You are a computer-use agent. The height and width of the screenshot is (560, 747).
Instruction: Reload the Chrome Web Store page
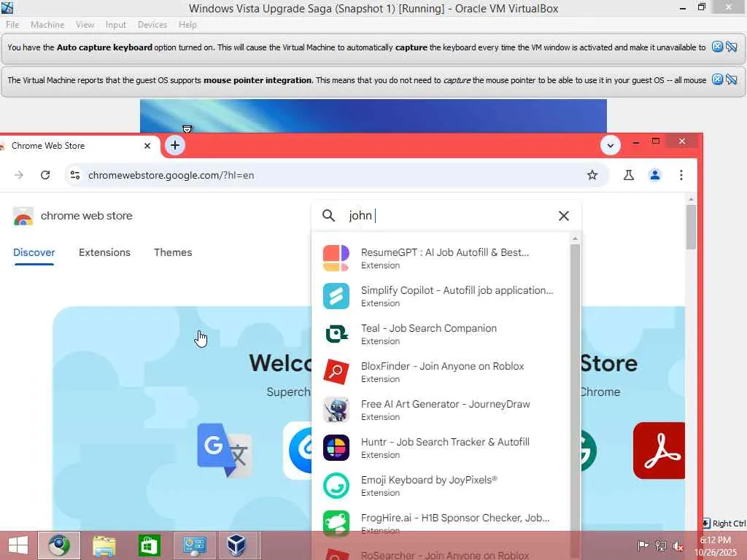coord(45,175)
